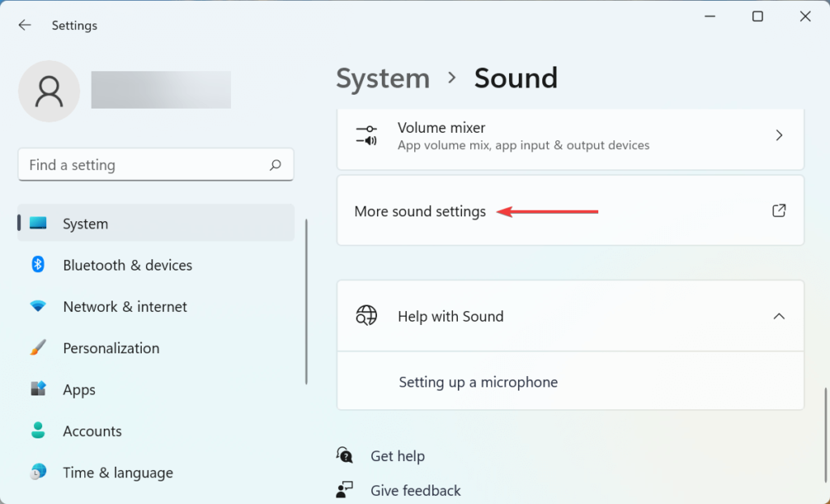Open the Bluetooth & devices icon in sidebar
The width and height of the screenshot is (830, 504).
pos(37,265)
